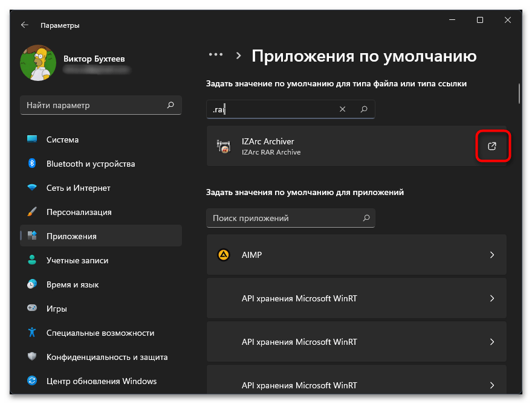This screenshot has height=404, width=532.
Task: Click the AIMP logo icon
Action: click(x=224, y=254)
